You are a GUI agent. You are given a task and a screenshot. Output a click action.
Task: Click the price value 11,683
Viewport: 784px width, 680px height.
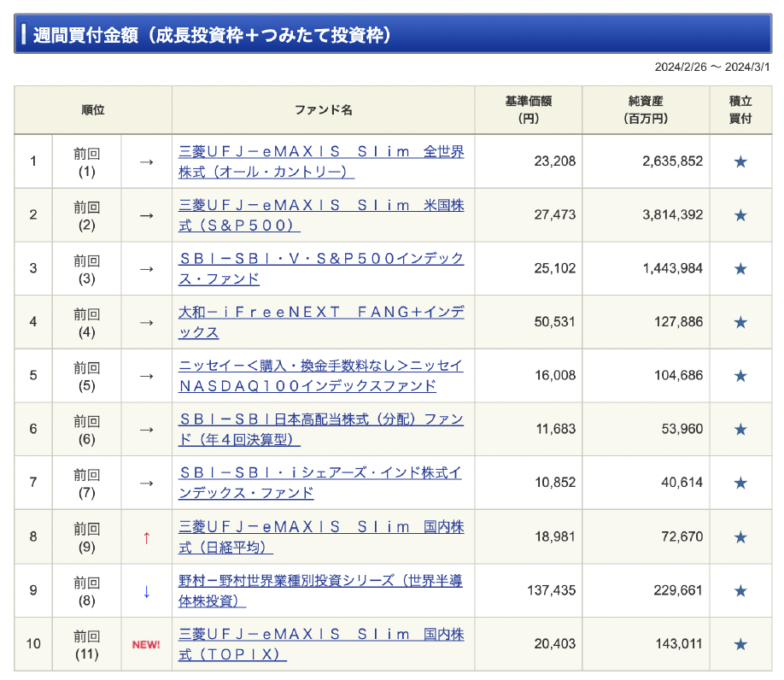point(555,429)
